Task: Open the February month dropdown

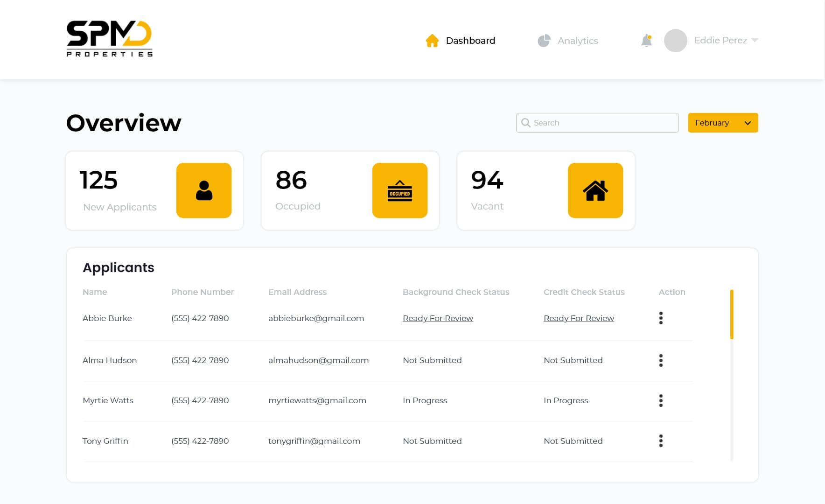Action: click(x=722, y=123)
